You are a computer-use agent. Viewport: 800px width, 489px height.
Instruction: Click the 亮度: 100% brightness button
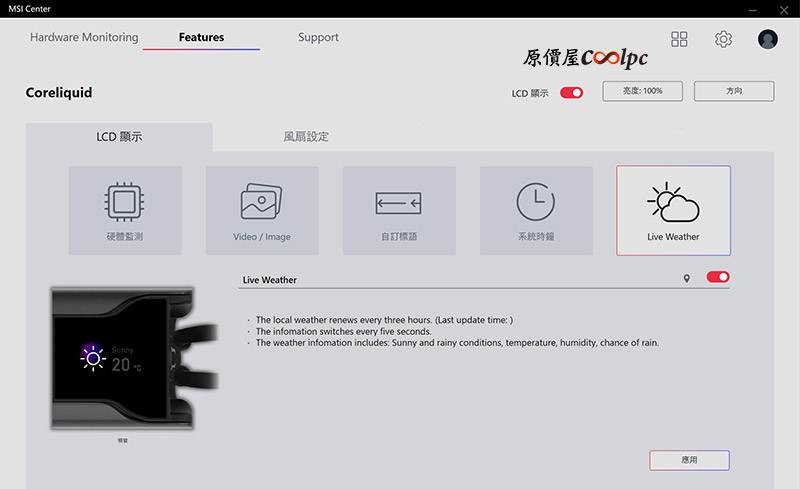click(642, 91)
